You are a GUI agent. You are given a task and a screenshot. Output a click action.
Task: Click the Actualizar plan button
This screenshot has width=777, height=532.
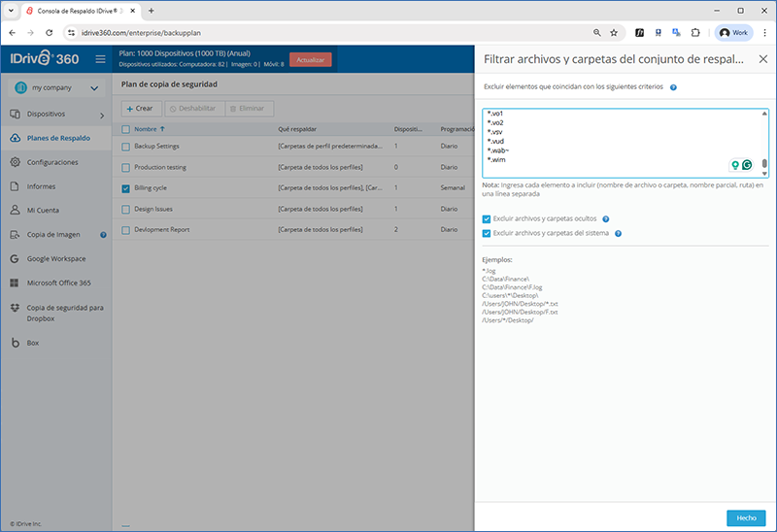[x=310, y=59]
